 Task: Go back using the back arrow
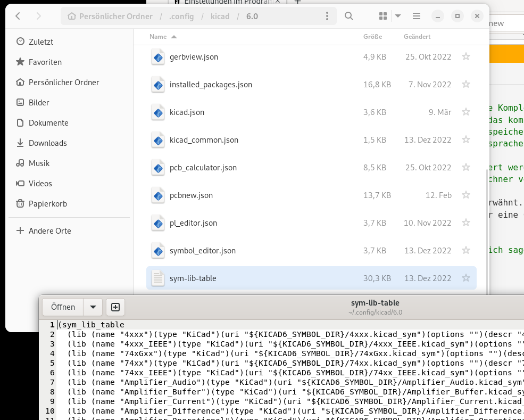coord(18,16)
